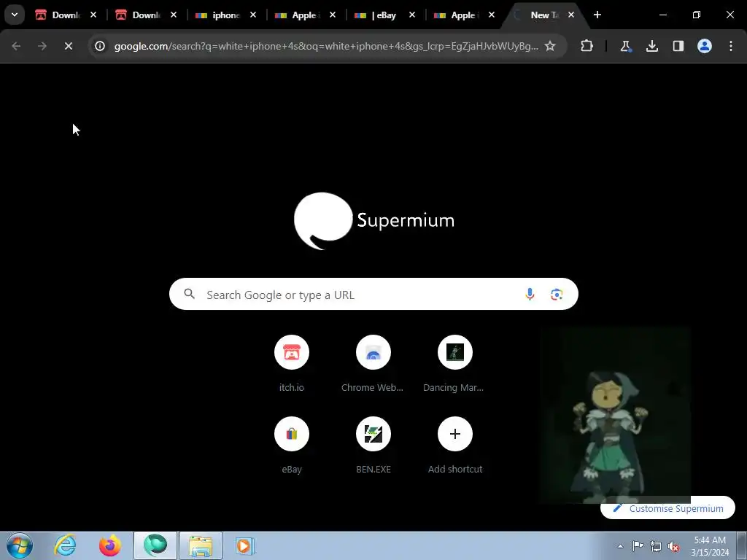This screenshot has height=560, width=747.
Task: Show hidden tray icons arrow
Action: (620, 546)
